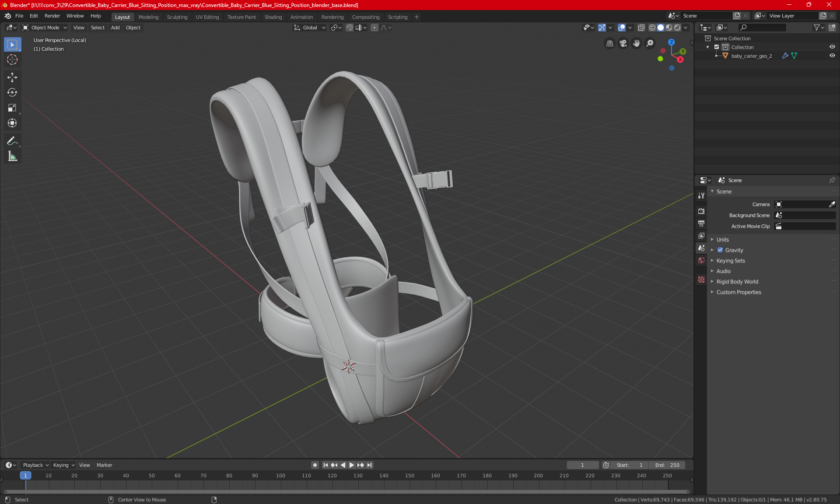
Task: Add a new workspace tab
Action: (x=416, y=17)
